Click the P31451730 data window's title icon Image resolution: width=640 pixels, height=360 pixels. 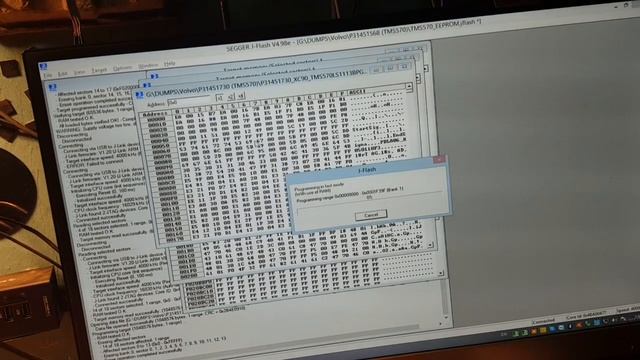click(x=139, y=95)
